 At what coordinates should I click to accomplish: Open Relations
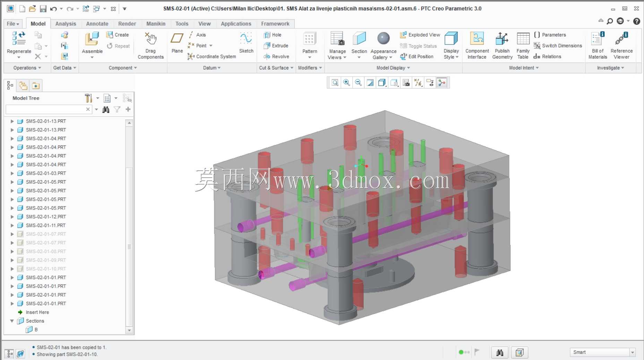(547, 56)
